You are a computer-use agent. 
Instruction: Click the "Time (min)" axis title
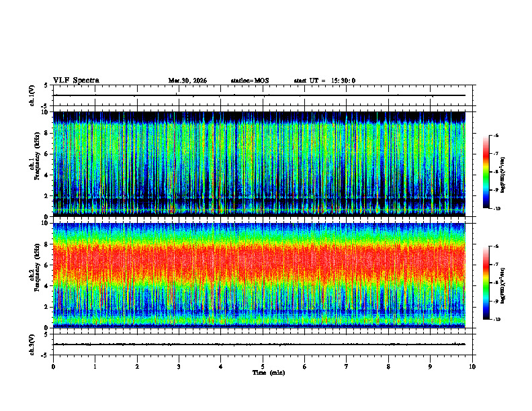click(x=269, y=373)
